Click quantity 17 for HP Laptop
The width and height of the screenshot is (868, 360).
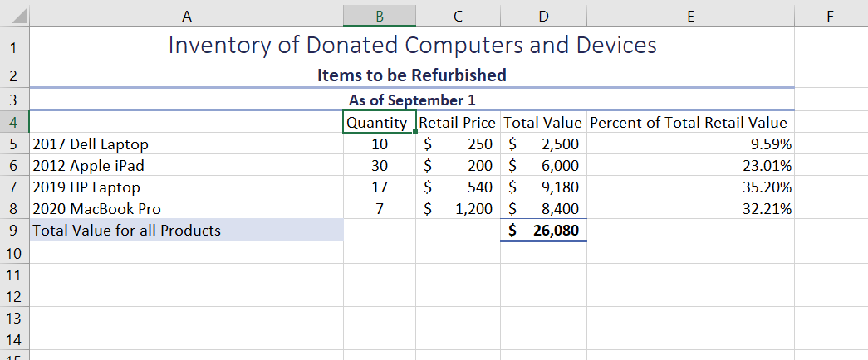(x=380, y=187)
